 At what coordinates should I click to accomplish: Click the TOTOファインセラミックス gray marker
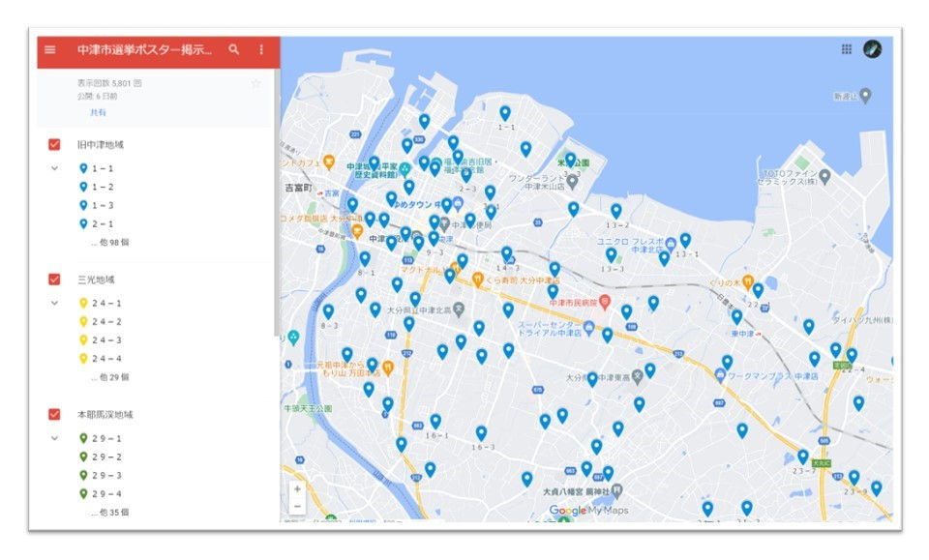tap(824, 176)
